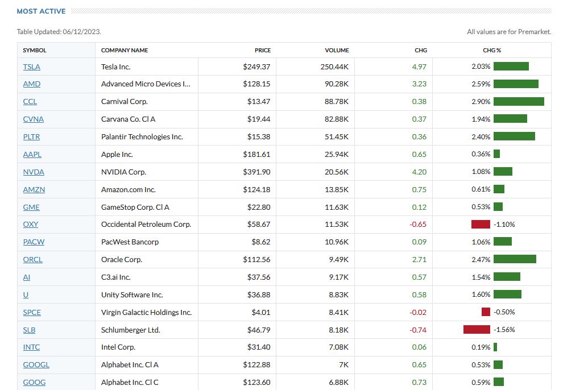Click Tesla's $249.37 price cell
Screen dimensions: 588x390
point(256,67)
